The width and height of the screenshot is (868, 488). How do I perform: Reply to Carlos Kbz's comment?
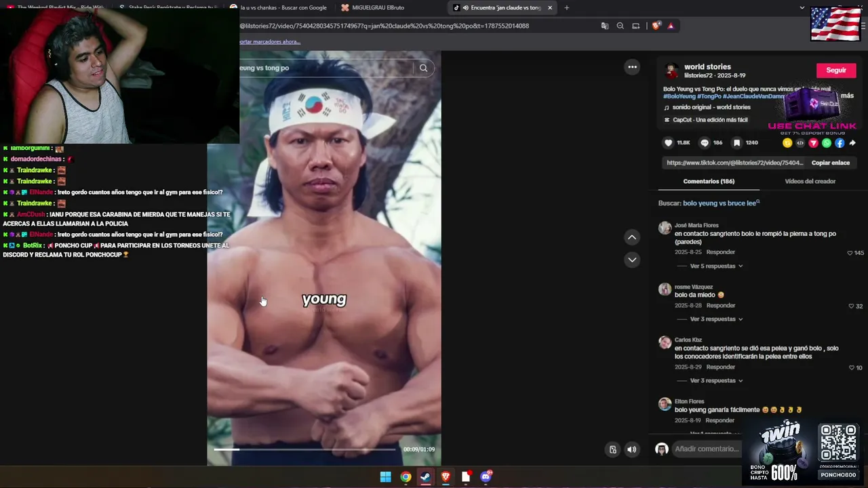pos(721,367)
